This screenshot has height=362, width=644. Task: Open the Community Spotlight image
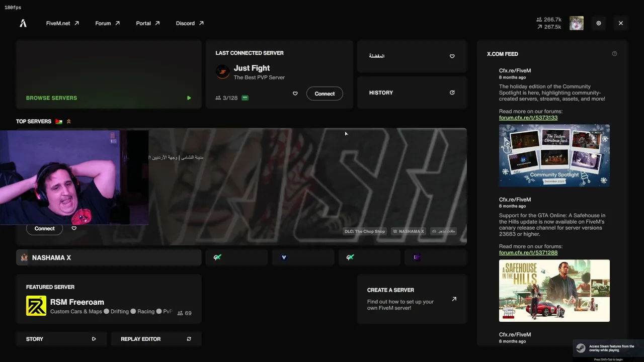pyautogui.click(x=554, y=155)
